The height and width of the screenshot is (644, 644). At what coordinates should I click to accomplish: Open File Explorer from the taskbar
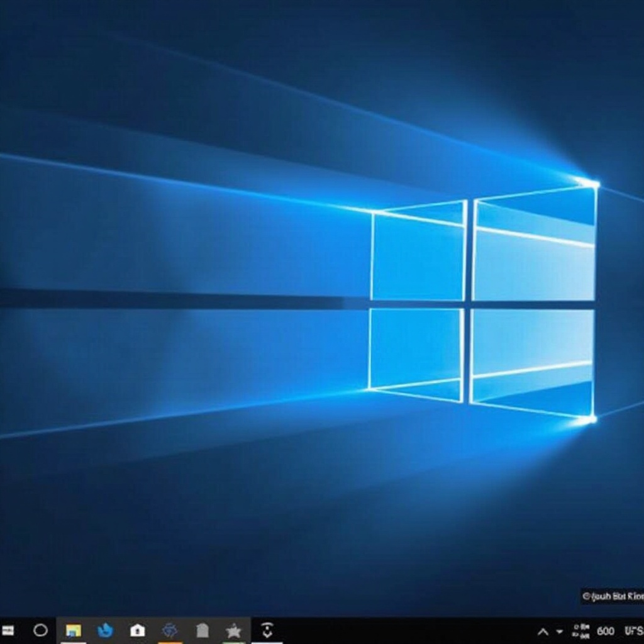click(x=74, y=630)
